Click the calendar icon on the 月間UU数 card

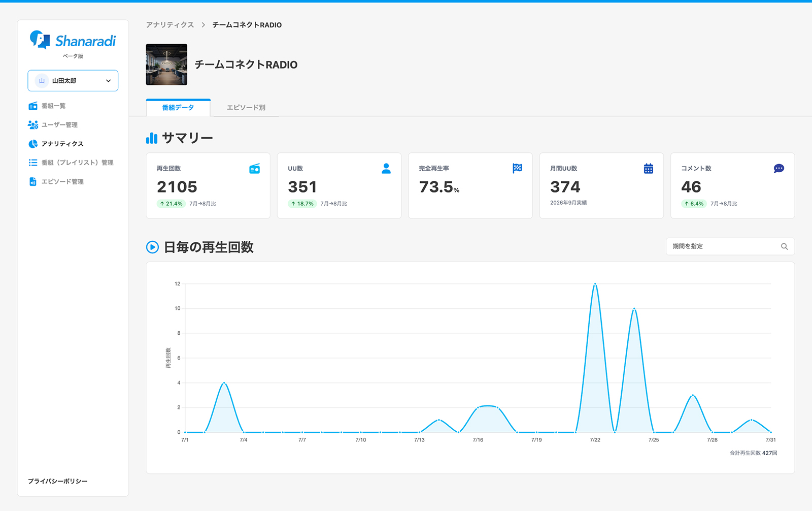pyautogui.click(x=649, y=169)
